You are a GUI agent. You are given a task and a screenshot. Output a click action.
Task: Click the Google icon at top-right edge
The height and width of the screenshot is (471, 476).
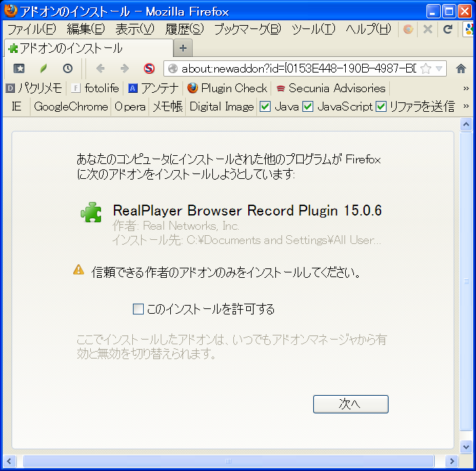click(469, 29)
